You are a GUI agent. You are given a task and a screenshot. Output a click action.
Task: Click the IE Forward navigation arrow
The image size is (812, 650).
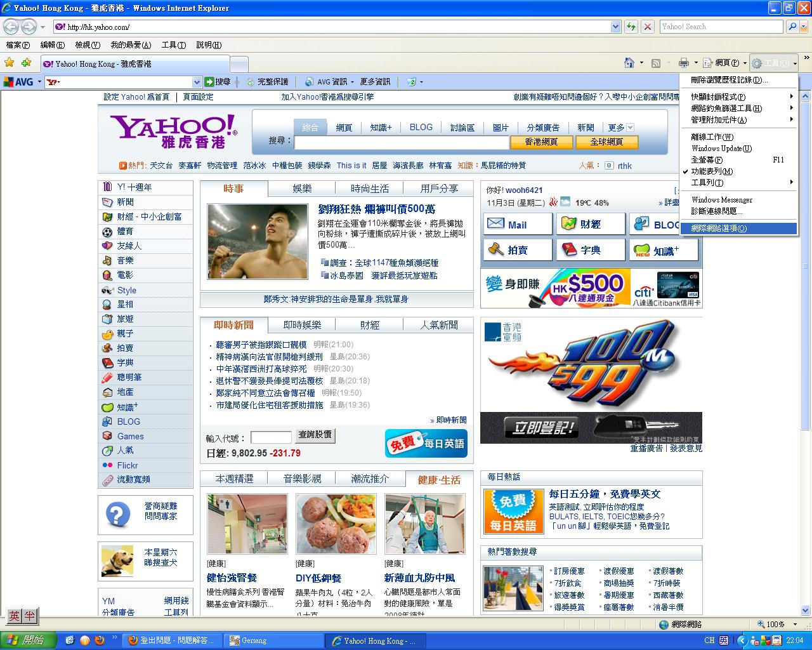pos(29,27)
